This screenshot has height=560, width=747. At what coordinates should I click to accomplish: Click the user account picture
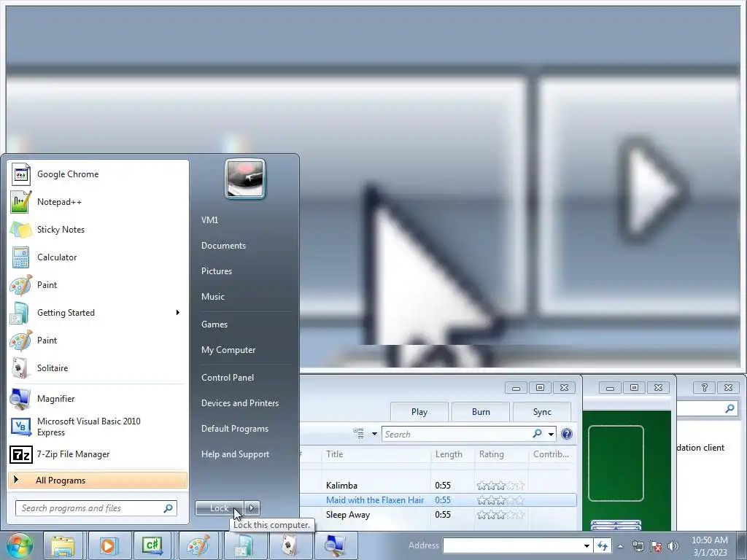click(245, 179)
